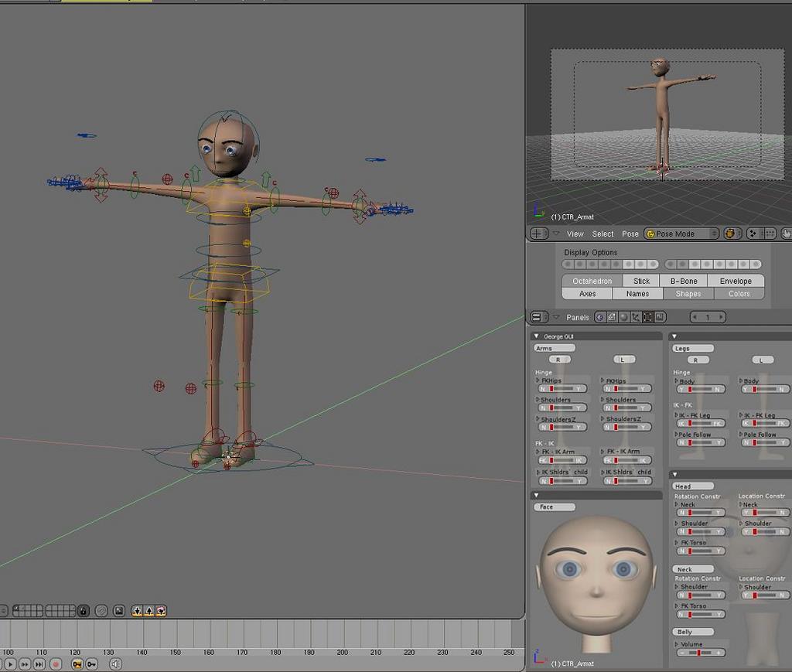Switch to the Object panels icon

point(636,317)
